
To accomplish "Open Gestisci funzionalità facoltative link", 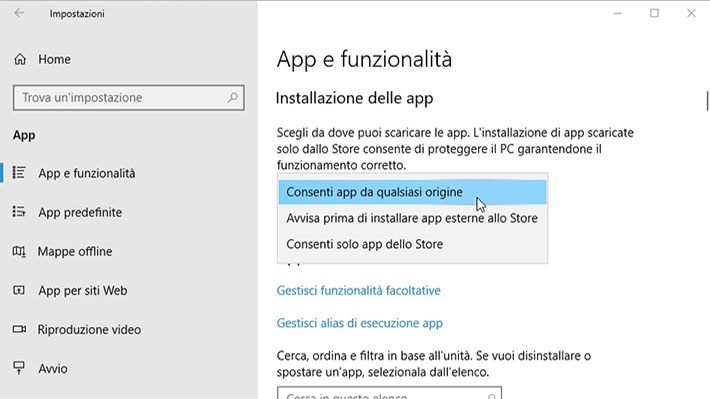I will (x=359, y=291).
